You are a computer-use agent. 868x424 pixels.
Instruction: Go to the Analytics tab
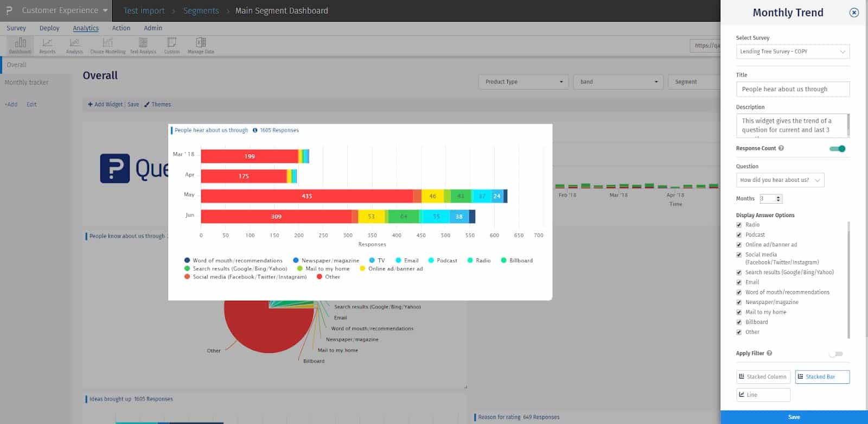click(x=86, y=28)
